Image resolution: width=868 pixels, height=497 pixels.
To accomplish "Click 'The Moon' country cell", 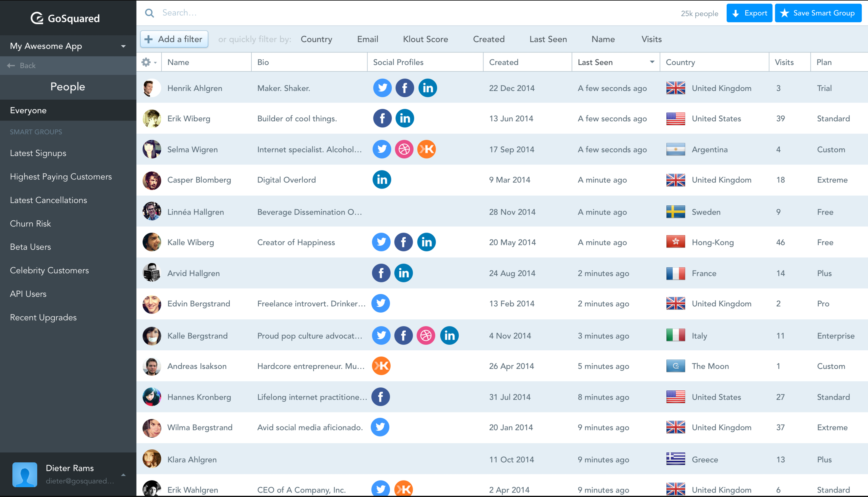I will click(x=710, y=366).
